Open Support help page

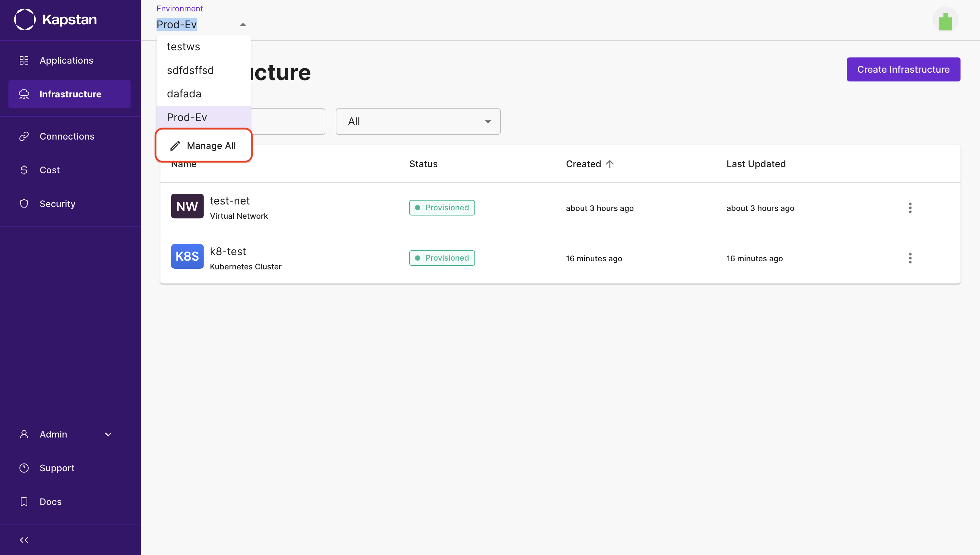coord(57,468)
